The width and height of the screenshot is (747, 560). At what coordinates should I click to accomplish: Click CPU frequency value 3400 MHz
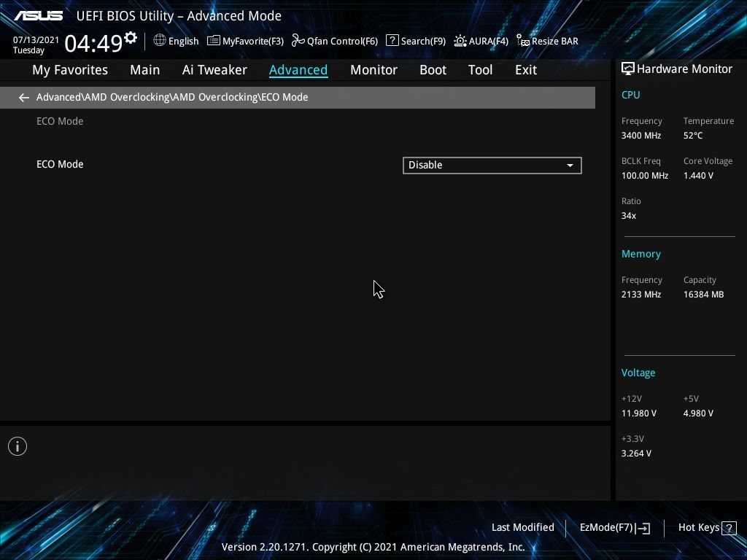point(641,136)
